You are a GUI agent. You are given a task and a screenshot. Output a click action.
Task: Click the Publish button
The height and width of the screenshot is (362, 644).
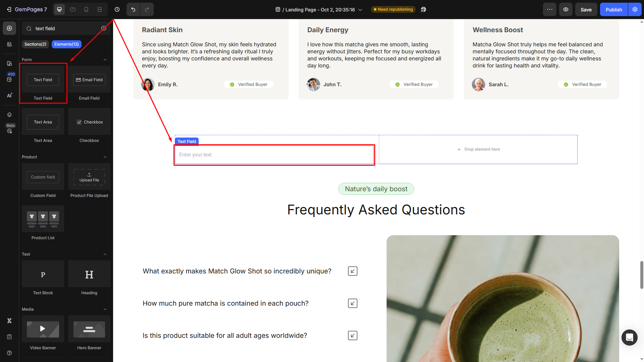[x=614, y=9]
